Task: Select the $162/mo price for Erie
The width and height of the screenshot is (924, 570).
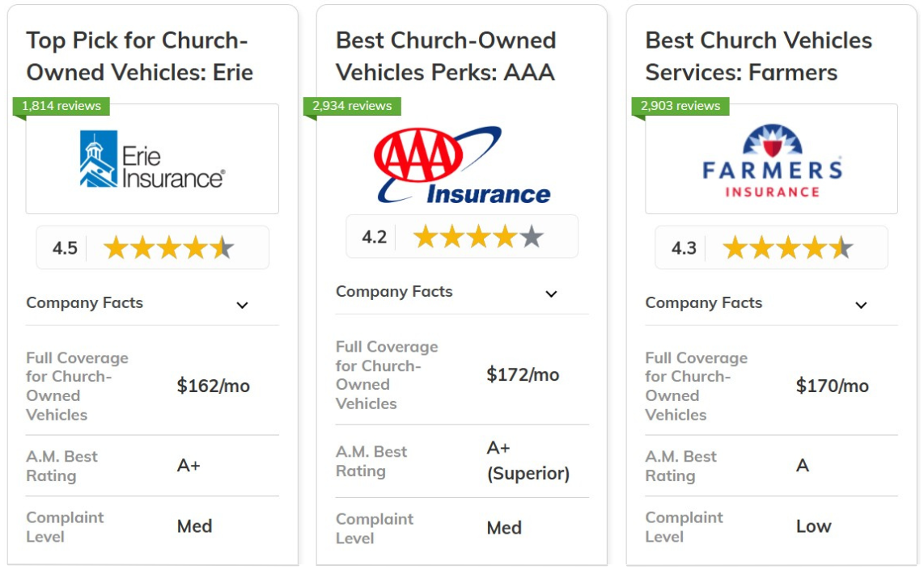Action: (214, 386)
